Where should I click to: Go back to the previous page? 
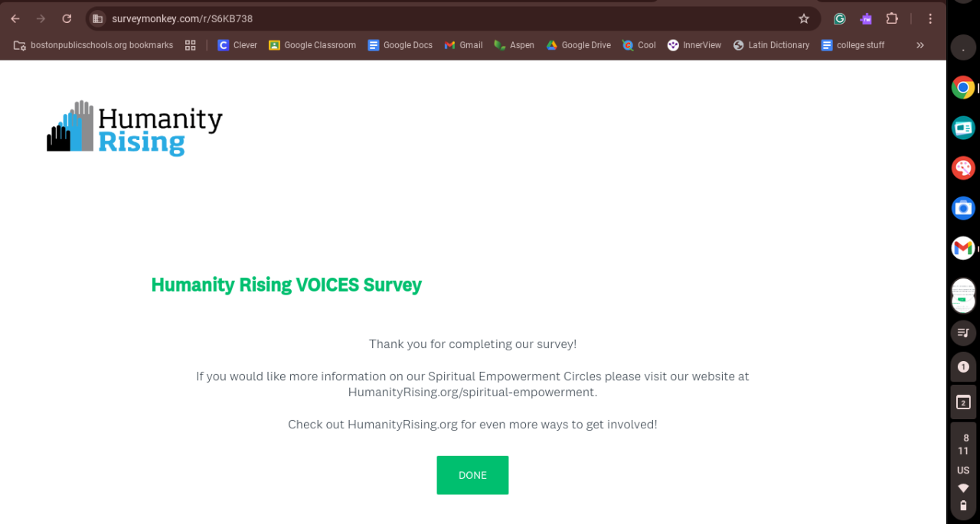click(x=15, y=18)
